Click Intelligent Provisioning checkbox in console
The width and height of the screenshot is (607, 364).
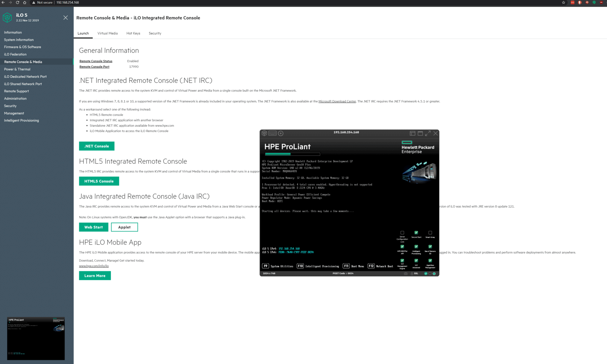pos(416,247)
